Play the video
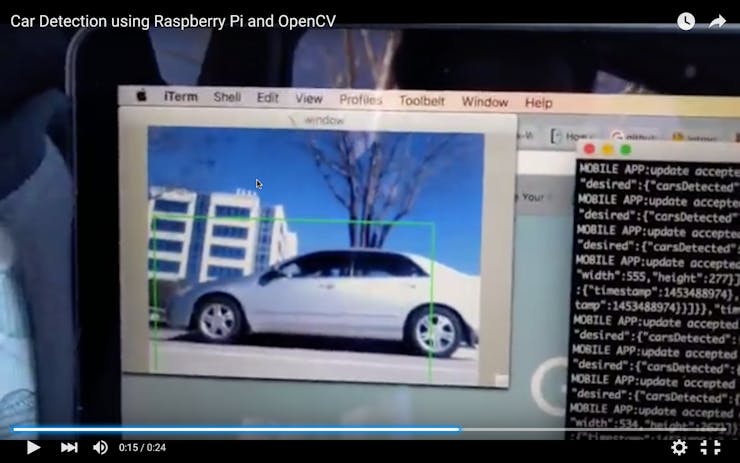 click(x=33, y=447)
